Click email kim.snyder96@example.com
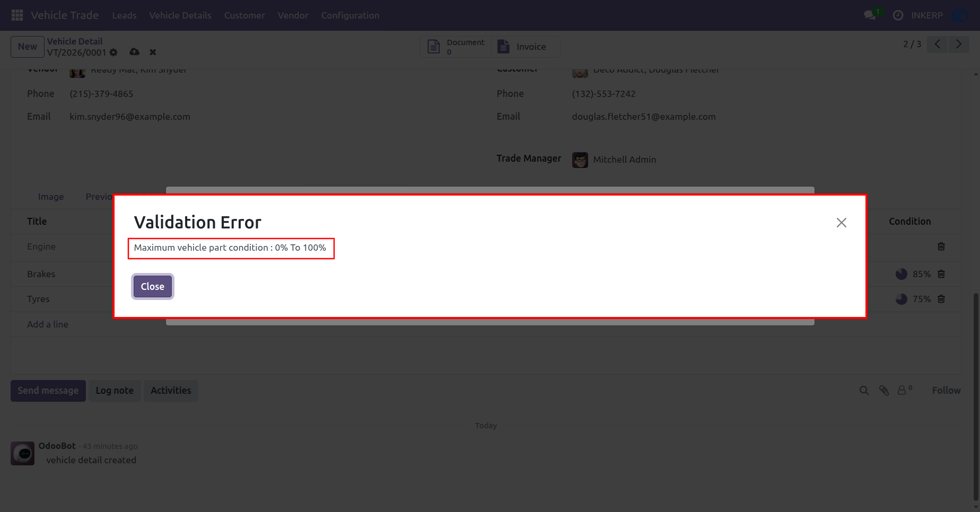Screen dimensions: 980x512 click(x=130, y=117)
